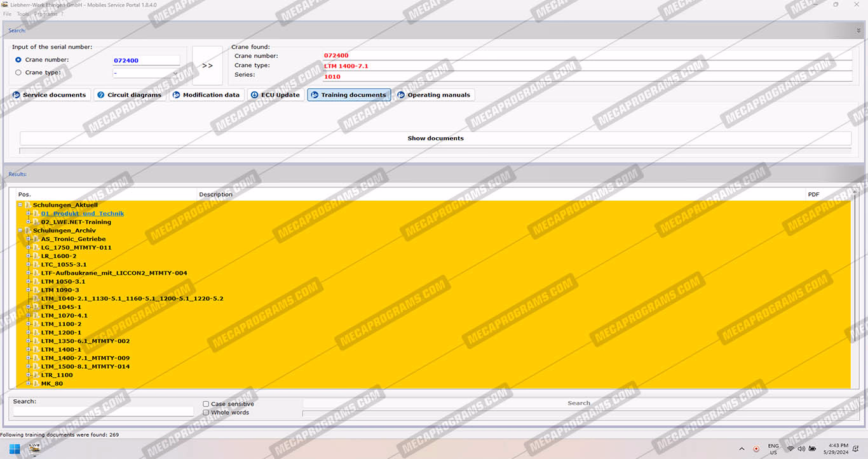This screenshot has width=868, height=459.
Task: Collapse the Schulungen_Aktuell tree node
Action: tap(20, 205)
